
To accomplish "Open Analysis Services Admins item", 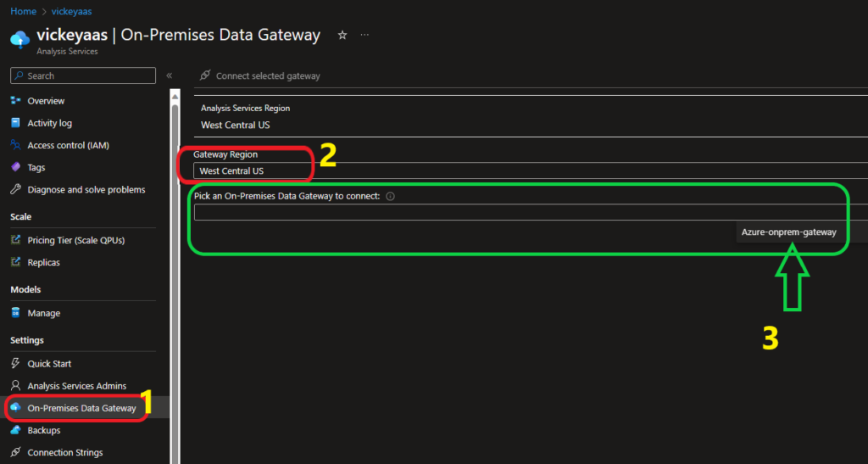I will click(77, 385).
